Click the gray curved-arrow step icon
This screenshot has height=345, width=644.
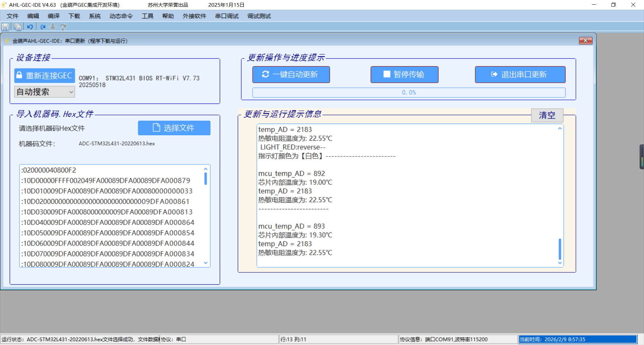click(63, 27)
